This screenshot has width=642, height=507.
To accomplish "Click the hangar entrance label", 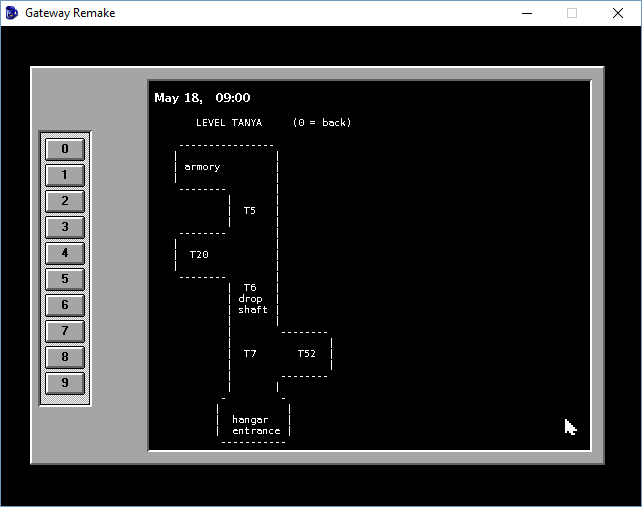I will (x=256, y=425).
